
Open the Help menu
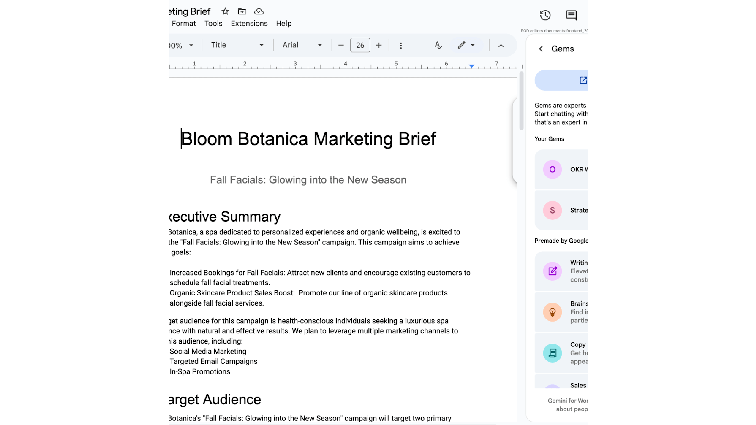[284, 23]
